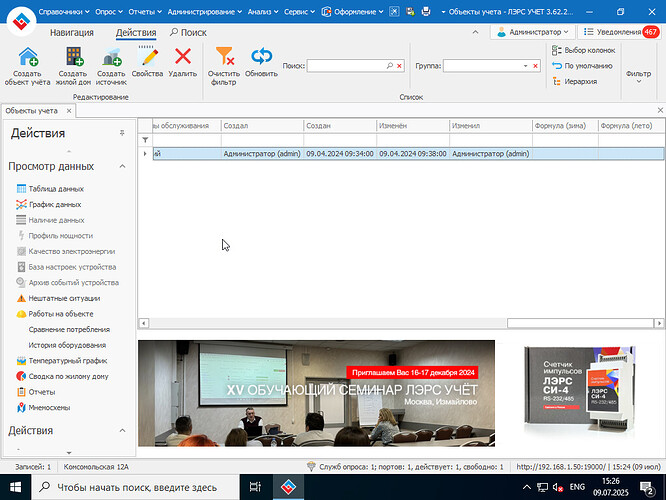Click the ЛЭРС СИ-4 product image

[x=580, y=391]
